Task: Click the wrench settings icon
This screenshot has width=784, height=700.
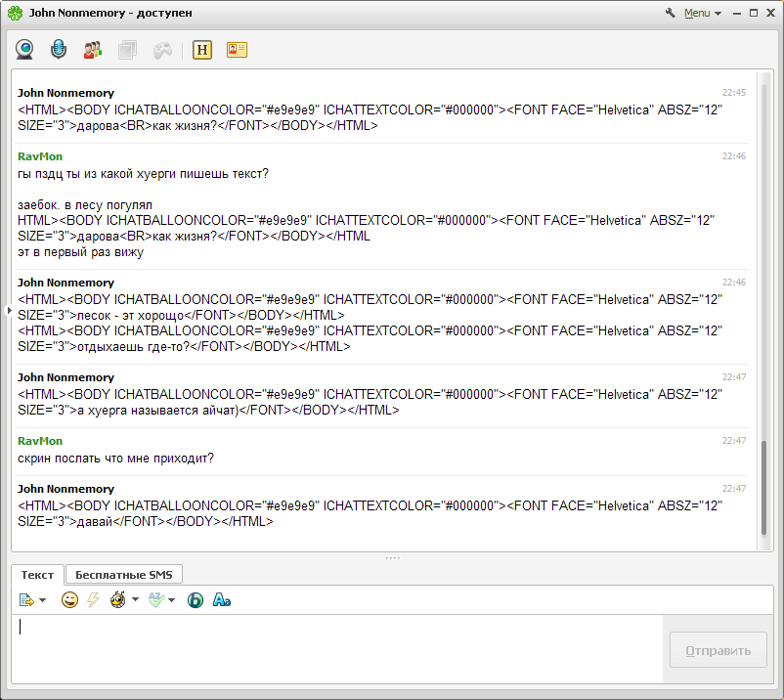Action: tap(670, 13)
